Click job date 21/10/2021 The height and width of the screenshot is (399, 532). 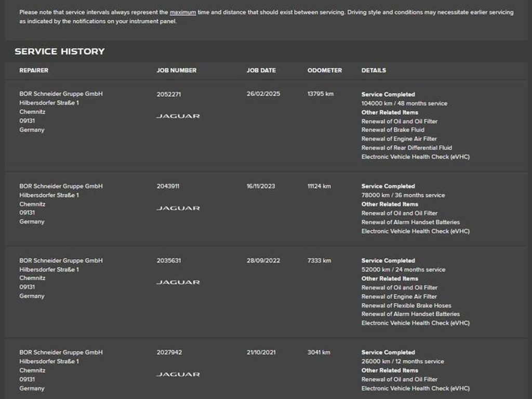pyautogui.click(x=261, y=352)
